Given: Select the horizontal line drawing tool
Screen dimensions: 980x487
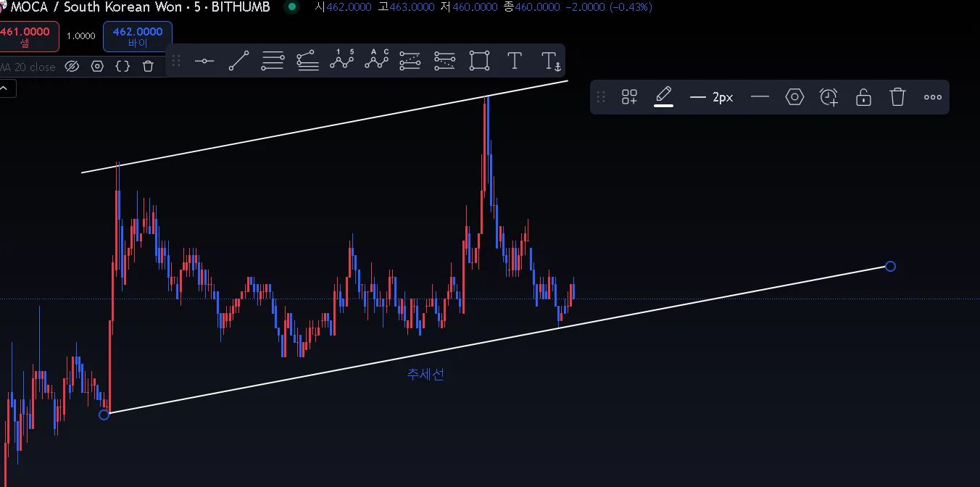Looking at the screenshot, I should (x=204, y=61).
